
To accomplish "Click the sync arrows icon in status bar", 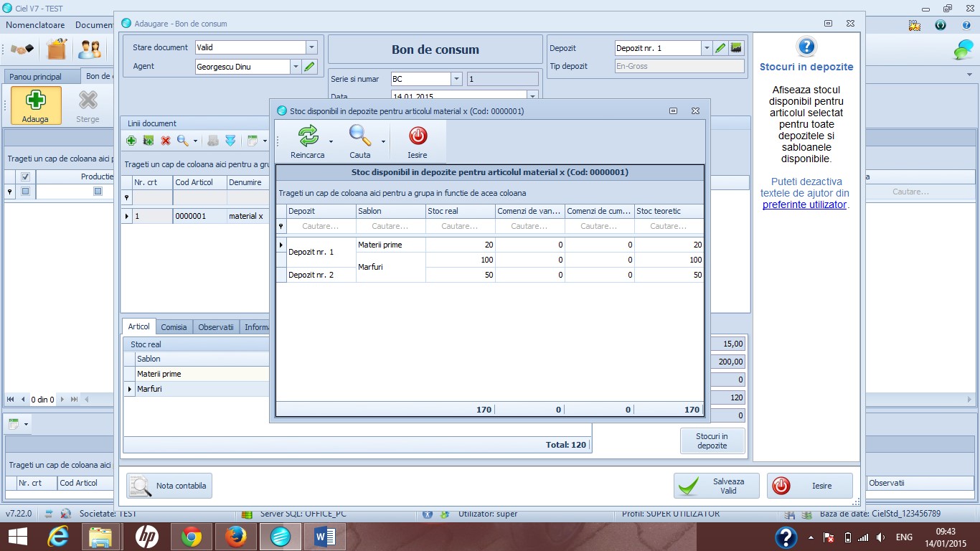I will click(50, 514).
